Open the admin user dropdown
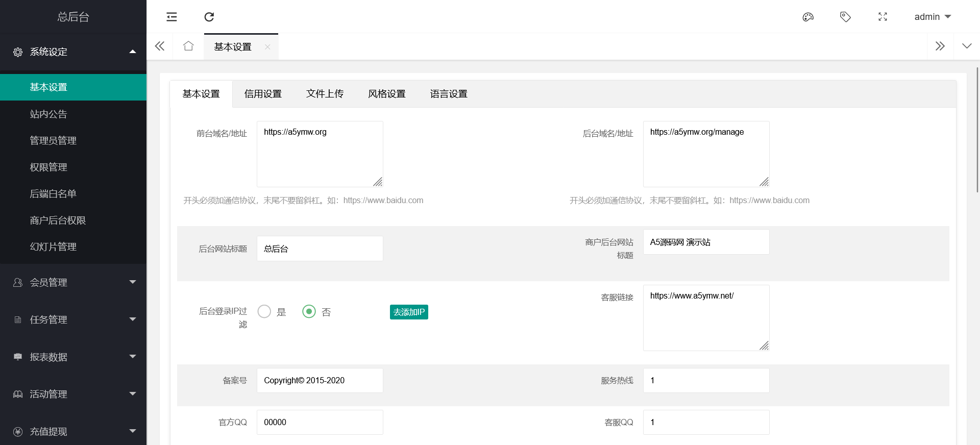 point(932,17)
